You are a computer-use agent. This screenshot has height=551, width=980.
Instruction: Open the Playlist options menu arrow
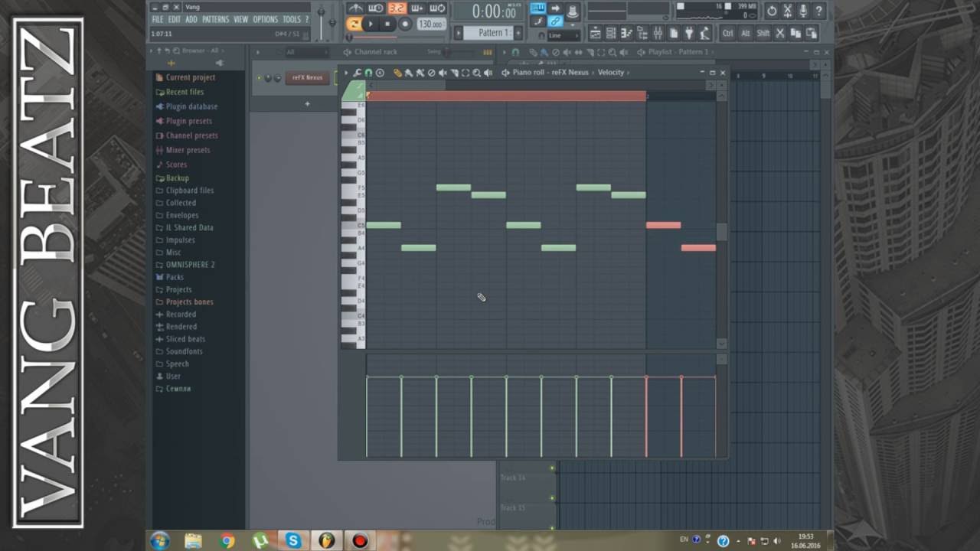pyautogui.click(x=504, y=52)
